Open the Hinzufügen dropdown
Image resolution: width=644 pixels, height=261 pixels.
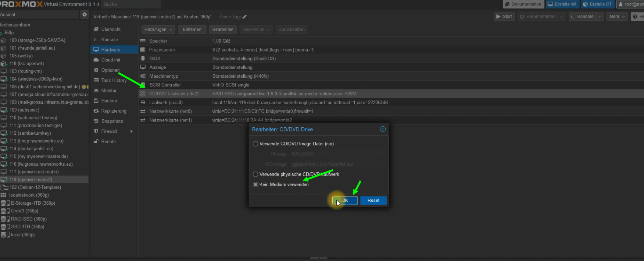point(158,29)
